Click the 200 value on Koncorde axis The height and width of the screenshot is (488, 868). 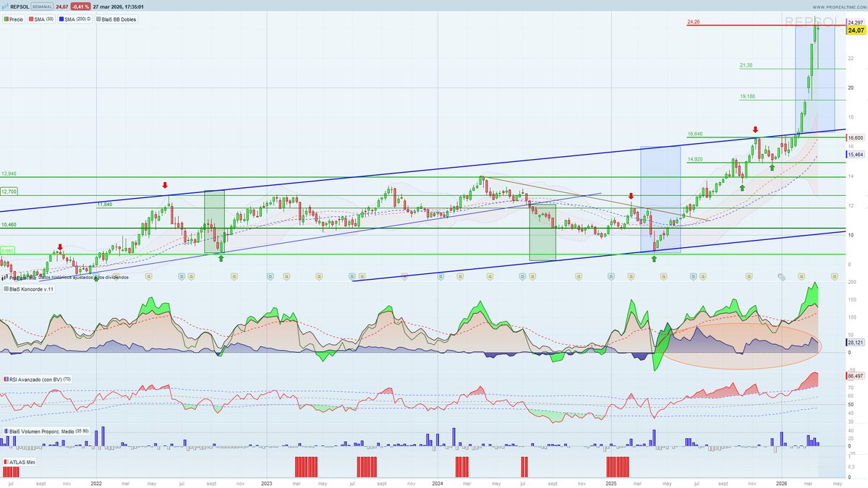pyautogui.click(x=852, y=283)
